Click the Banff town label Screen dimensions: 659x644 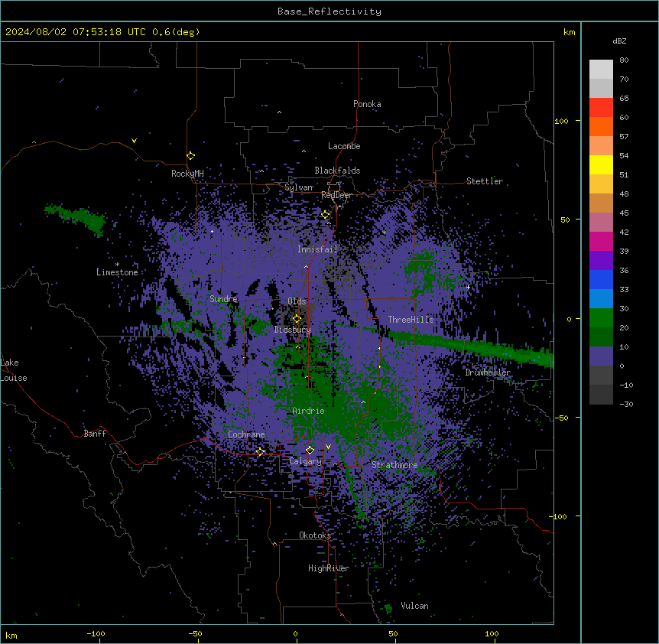coord(95,434)
